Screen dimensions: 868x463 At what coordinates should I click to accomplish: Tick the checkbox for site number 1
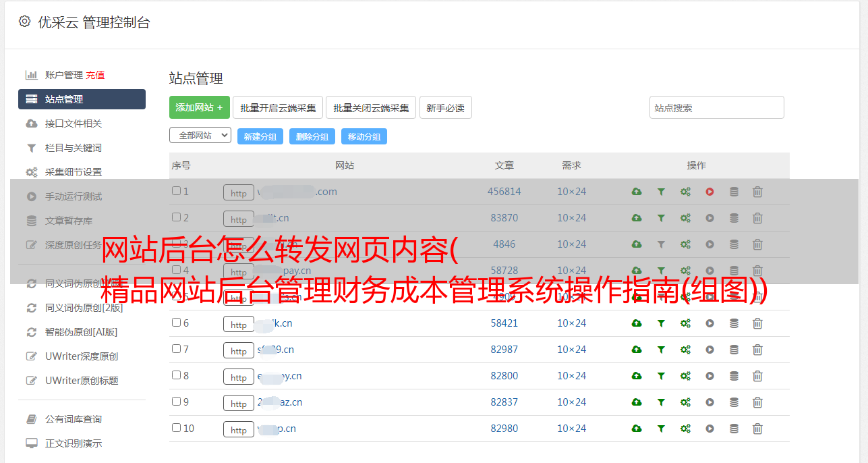pyautogui.click(x=176, y=191)
